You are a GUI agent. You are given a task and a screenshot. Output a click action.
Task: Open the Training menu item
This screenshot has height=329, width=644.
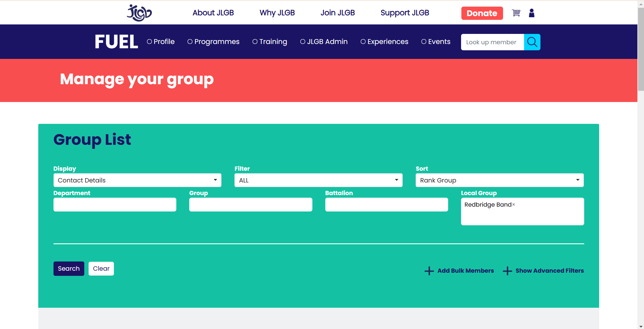click(270, 42)
